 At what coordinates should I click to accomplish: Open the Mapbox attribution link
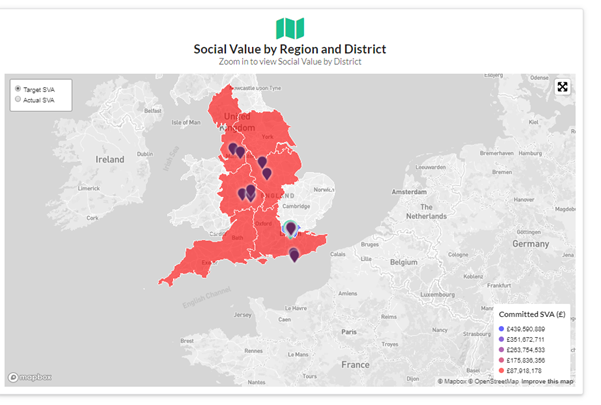click(x=455, y=381)
